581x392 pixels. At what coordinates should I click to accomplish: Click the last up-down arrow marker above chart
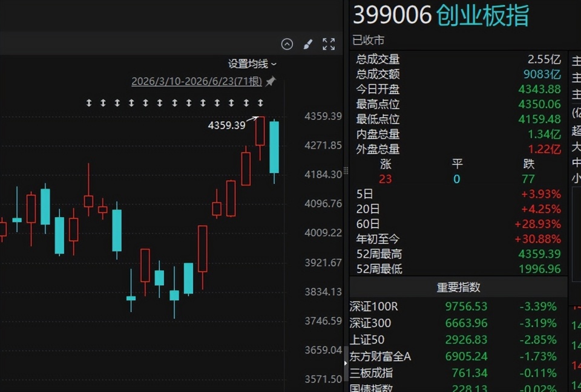(260, 103)
